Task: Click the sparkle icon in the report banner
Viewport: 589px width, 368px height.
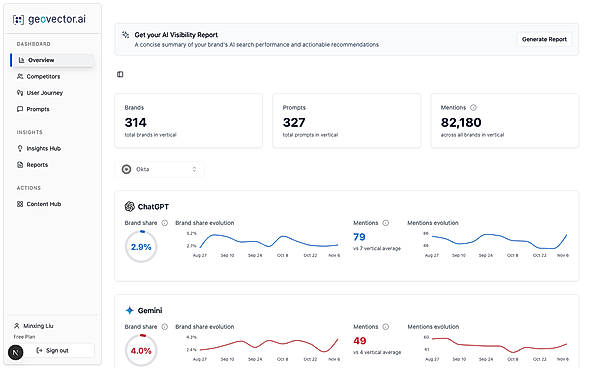Action: click(x=125, y=35)
